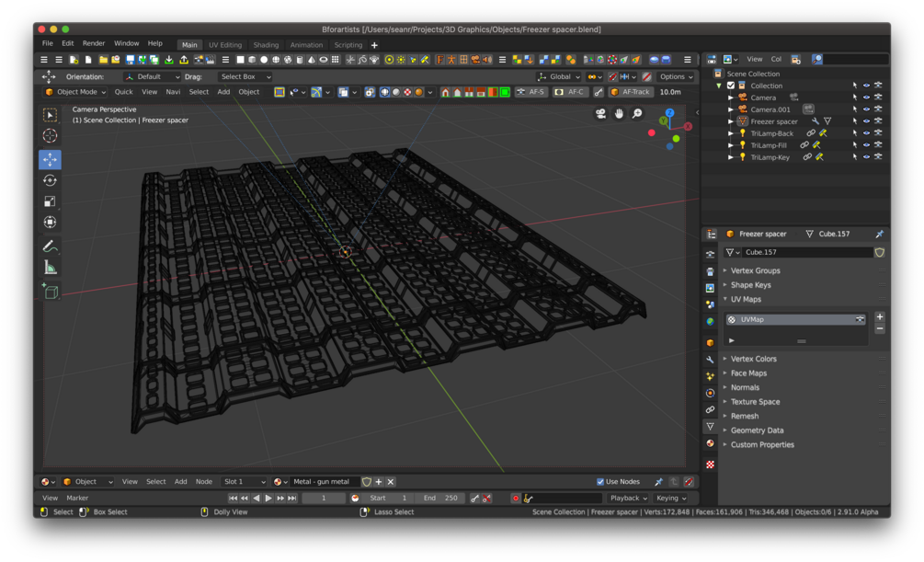
Task: Select the Rotate tool in left toolbar
Action: (x=50, y=180)
